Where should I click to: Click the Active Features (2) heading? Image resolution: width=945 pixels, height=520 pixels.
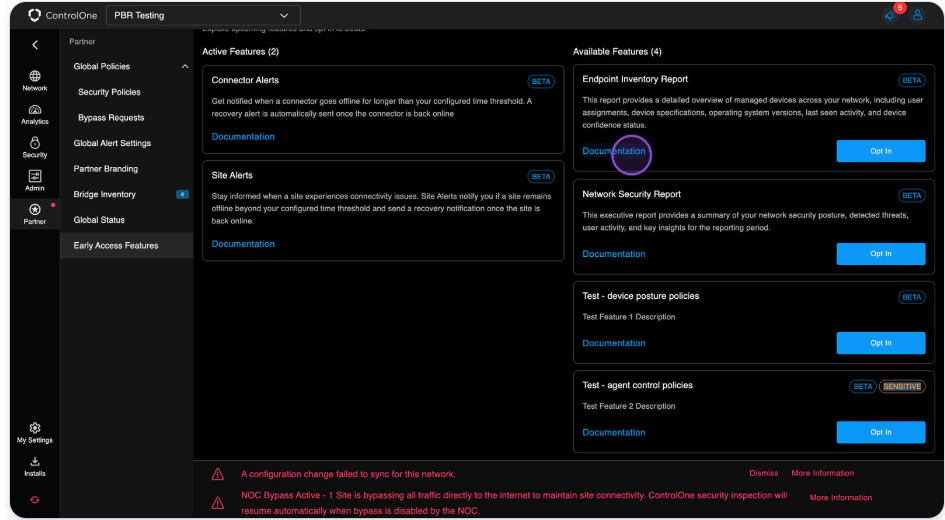(x=240, y=52)
